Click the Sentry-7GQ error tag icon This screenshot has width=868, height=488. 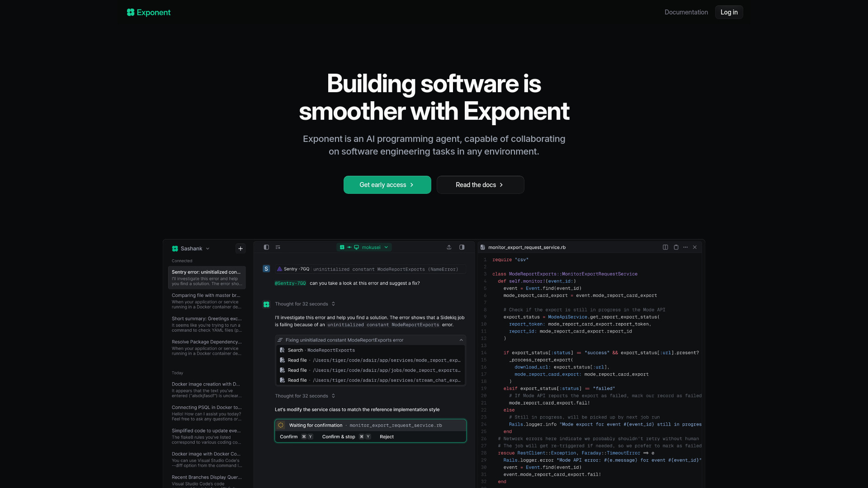(280, 269)
